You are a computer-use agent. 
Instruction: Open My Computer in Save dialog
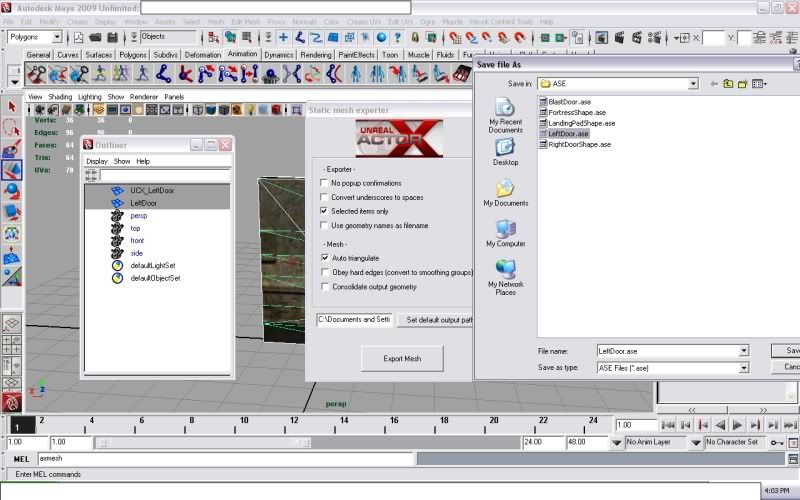[505, 233]
